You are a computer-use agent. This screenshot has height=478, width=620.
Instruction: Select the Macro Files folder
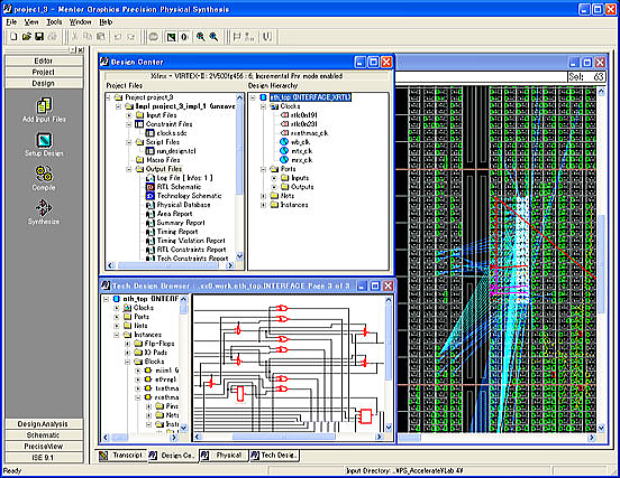158,160
